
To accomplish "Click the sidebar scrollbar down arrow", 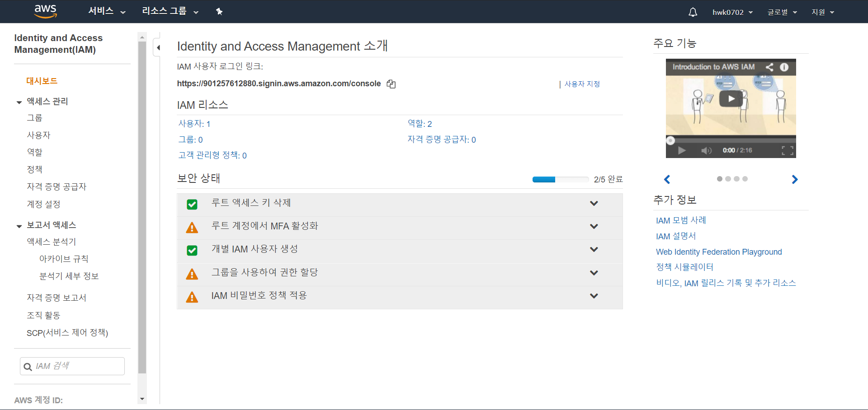I will coord(142,399).
